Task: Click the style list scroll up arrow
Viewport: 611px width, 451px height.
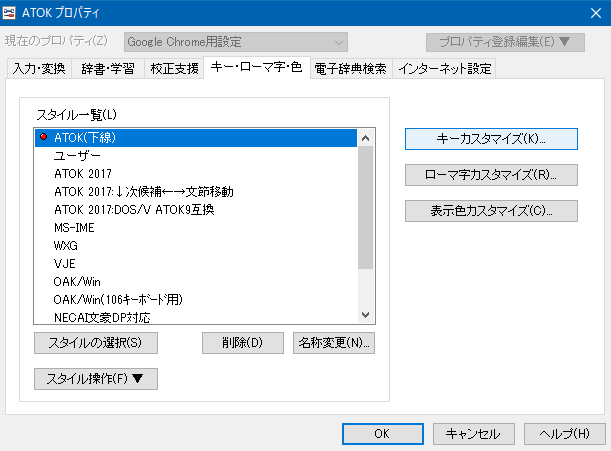Action: tap(366, 138)
